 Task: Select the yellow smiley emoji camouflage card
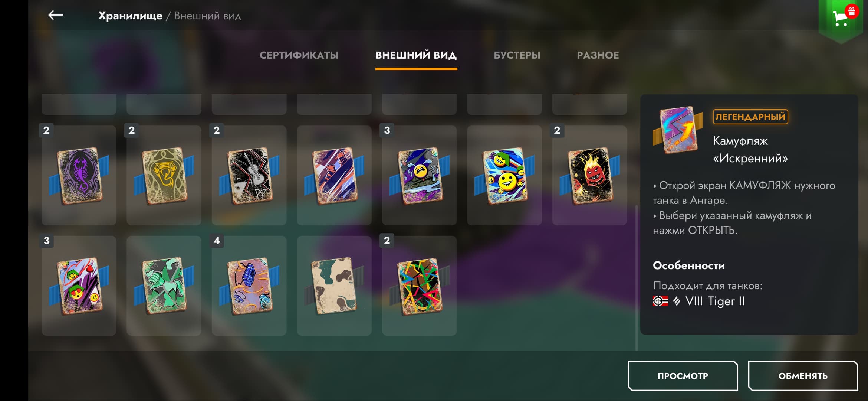[504, 175]
